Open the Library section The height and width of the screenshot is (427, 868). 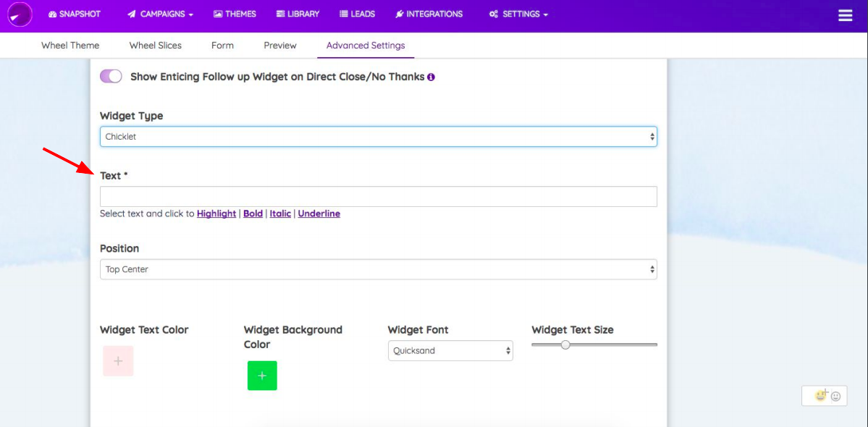point(298,14)
